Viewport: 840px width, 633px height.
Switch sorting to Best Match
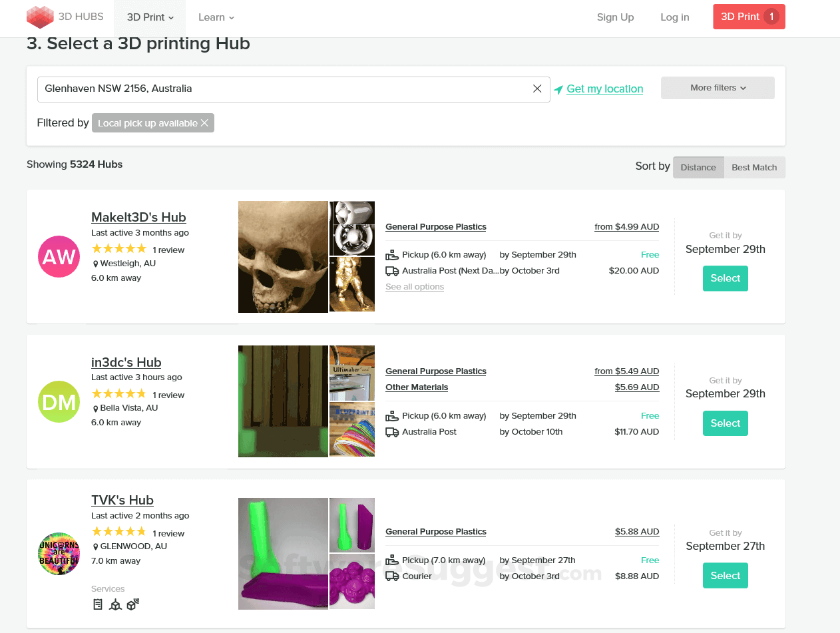(x=754, y=167)
